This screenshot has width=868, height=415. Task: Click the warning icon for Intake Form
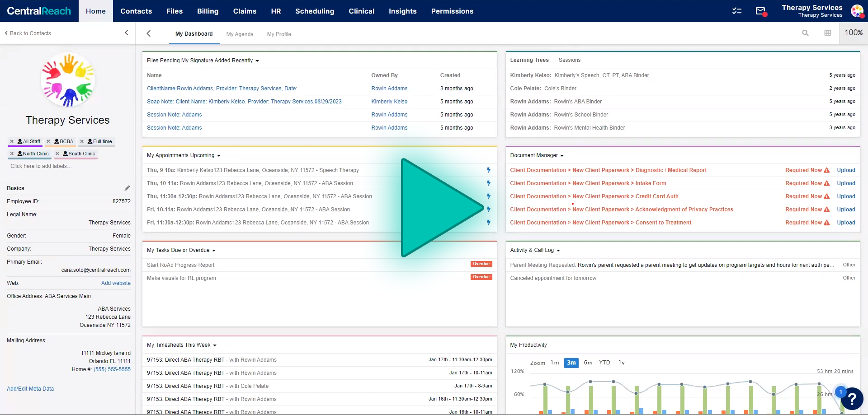pyautogui.click(x=827, y=183)
